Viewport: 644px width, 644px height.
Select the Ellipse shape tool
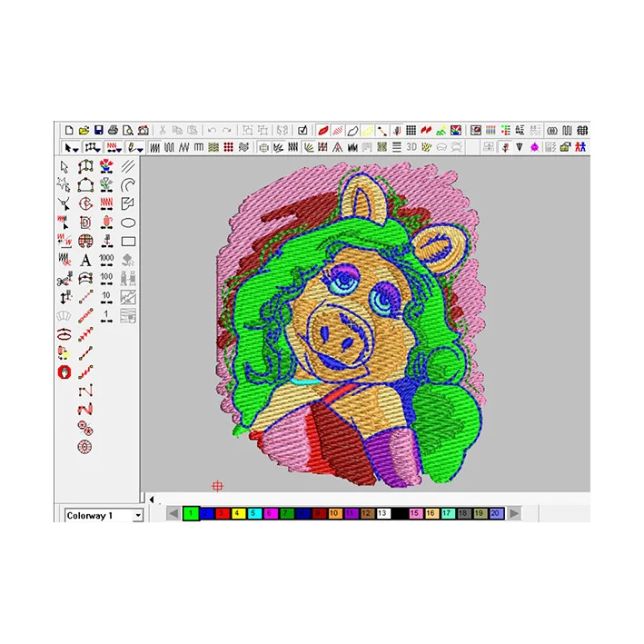[128, 223]
